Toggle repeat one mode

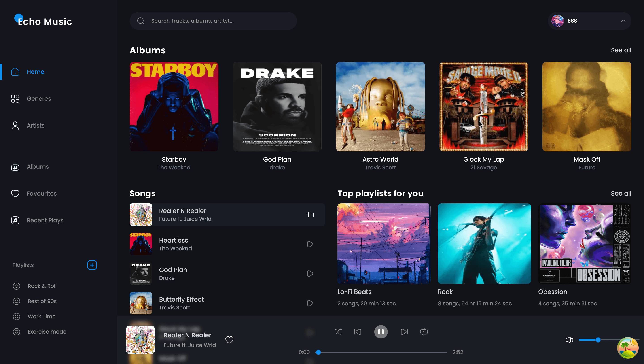[424, 332]
